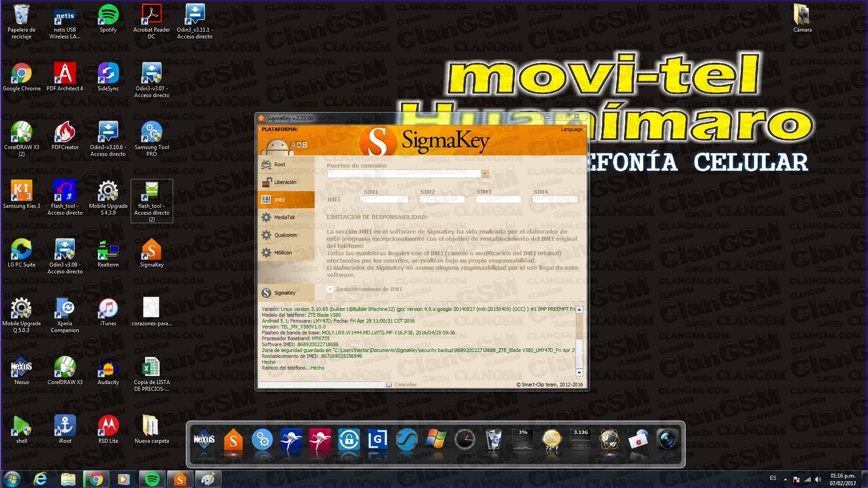This screenshot has height=488, width=868.
Task: Click the SIM3 IMEI input field
Action: tap(498, 200)
